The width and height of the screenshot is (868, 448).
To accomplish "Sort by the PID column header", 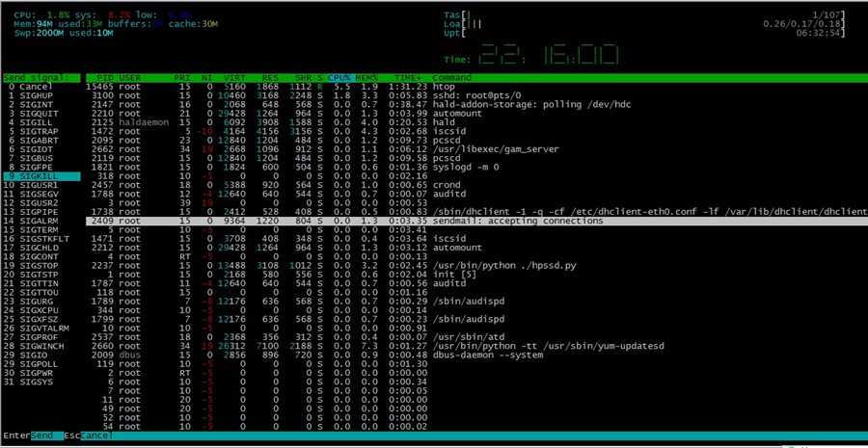I will click(104, 77).
